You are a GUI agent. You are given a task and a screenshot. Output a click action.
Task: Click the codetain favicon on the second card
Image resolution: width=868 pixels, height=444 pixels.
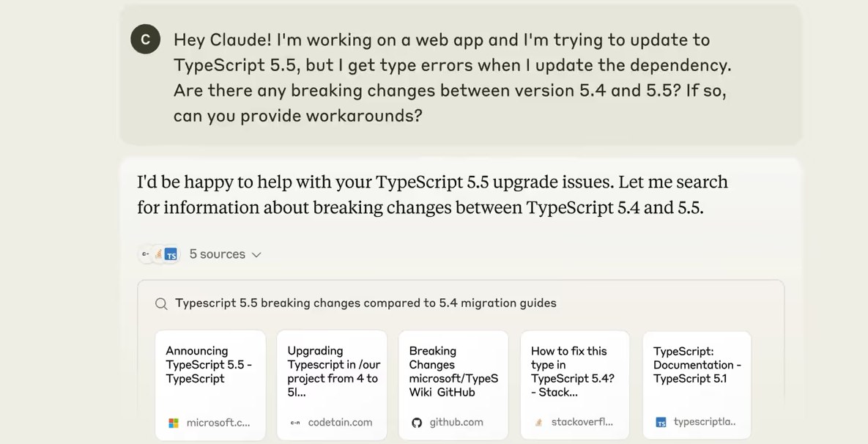coord(295,423)
